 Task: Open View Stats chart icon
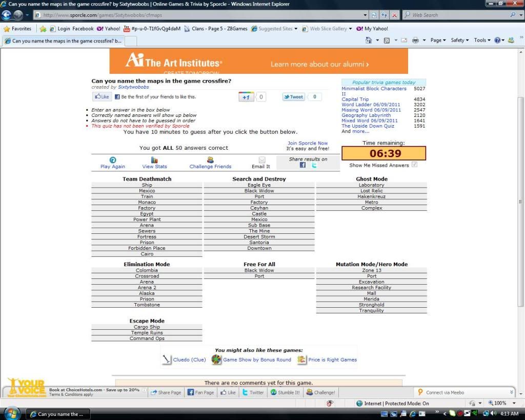[x=154, y=160]
